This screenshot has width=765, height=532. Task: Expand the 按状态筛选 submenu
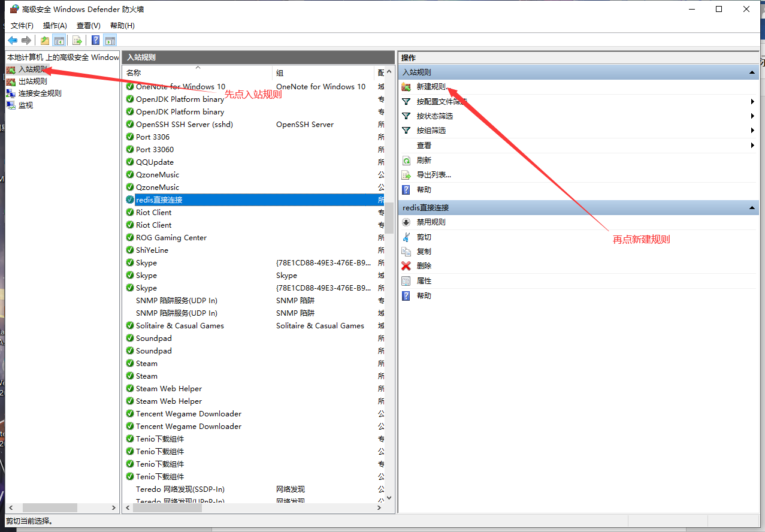[752, 116]
